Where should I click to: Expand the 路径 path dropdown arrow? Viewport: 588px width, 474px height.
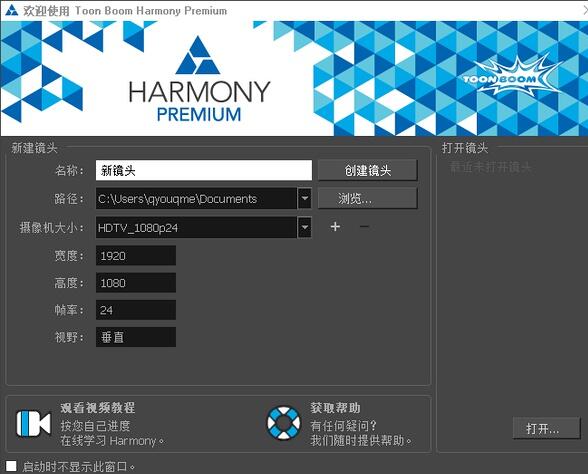click(305, 198)
